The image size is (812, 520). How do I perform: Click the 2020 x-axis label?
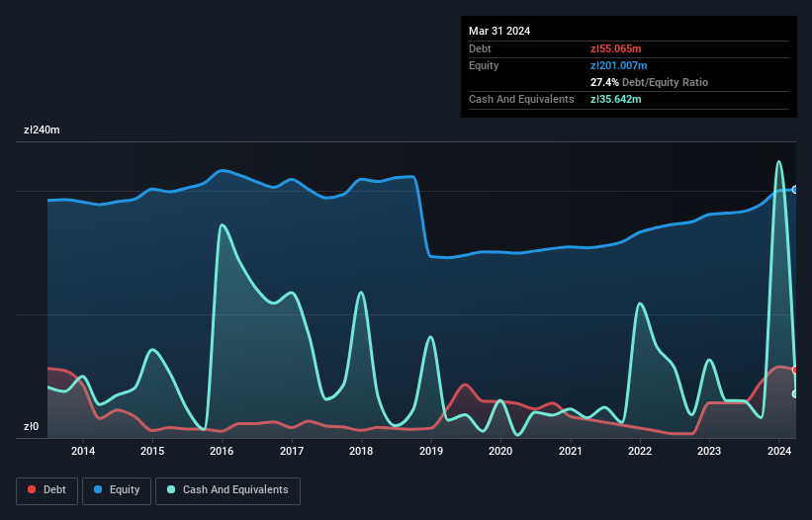(500, 451)
